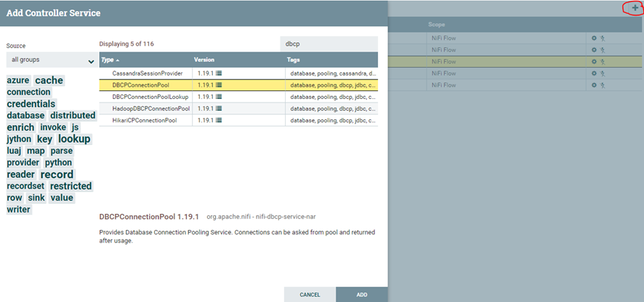Filter by the restricted tag
The width and height of the screenshot is (644, 302).
point(71,186)
